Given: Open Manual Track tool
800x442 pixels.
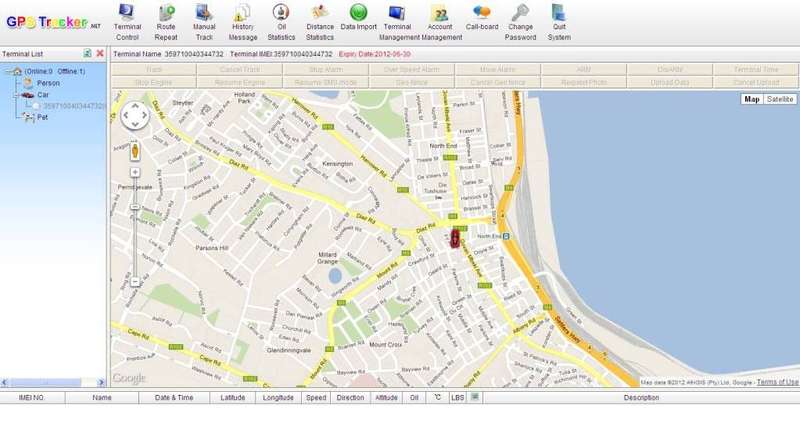Looking at the screenshot, I should [x=204, y=22].
